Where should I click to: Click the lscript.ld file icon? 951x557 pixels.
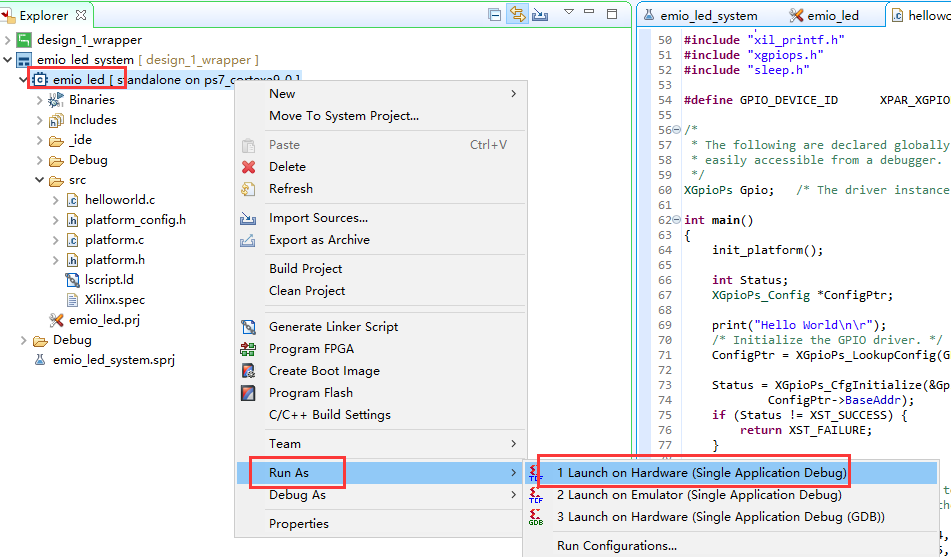coord(72,280)
